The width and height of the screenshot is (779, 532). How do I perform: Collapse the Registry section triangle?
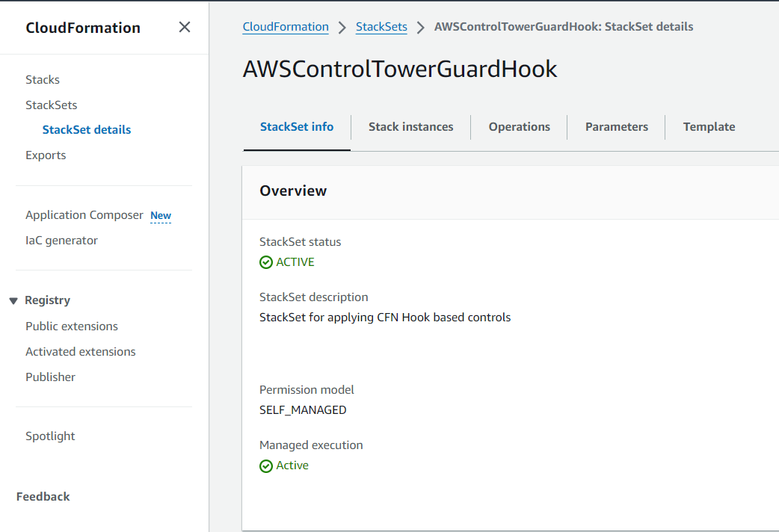(13, 300)
